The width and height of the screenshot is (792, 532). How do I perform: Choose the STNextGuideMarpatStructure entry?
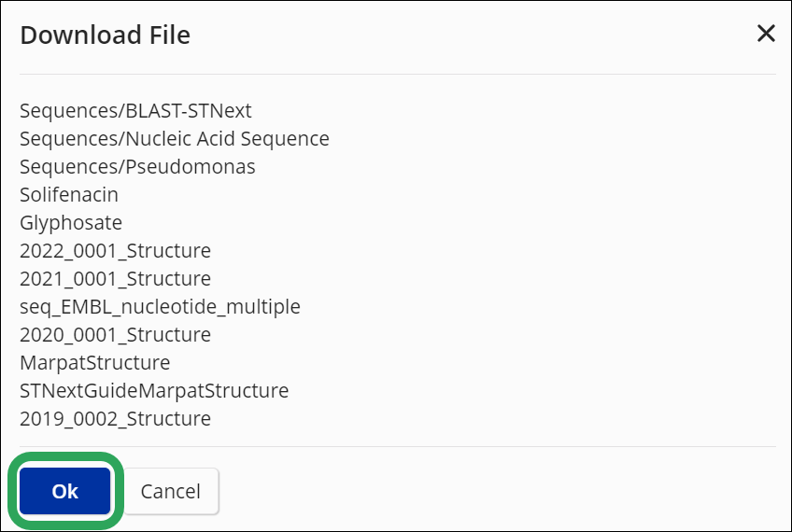(154, 391)
